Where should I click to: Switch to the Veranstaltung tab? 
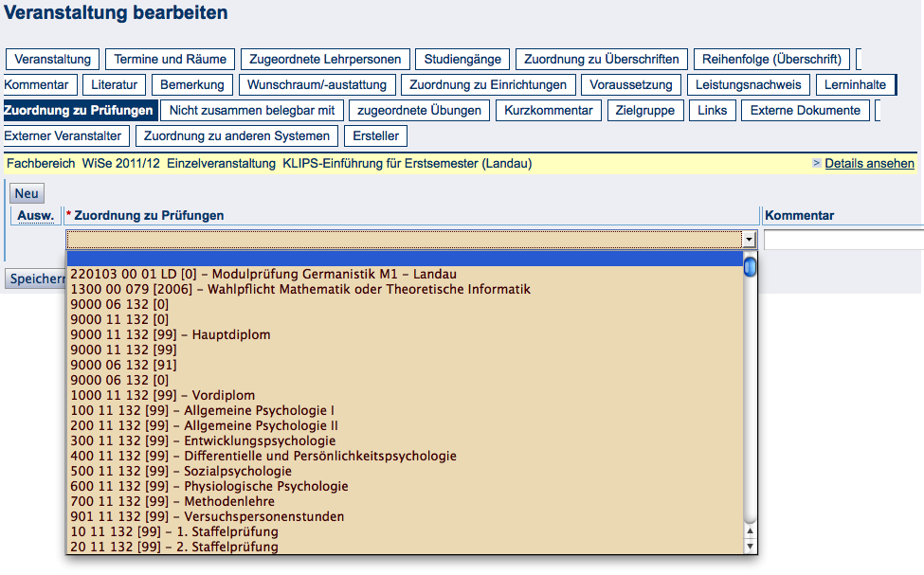(52, 59)
